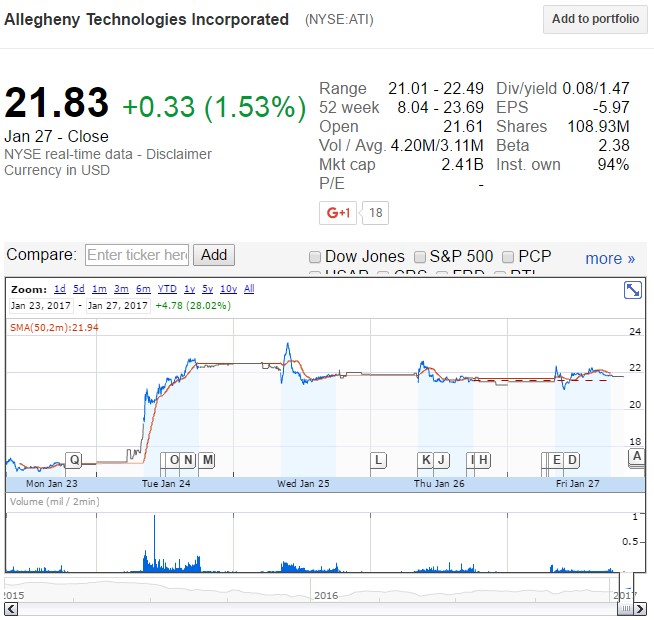Open news marker H on chart
This screenshot has width=654, height=620.
coord(483,460)
